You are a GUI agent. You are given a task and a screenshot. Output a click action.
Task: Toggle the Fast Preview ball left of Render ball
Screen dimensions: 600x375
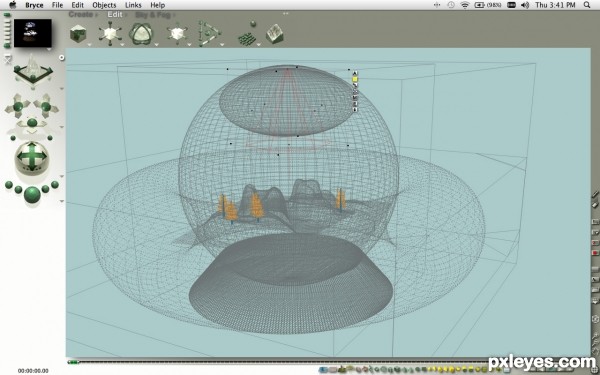(x=18, y=189)
